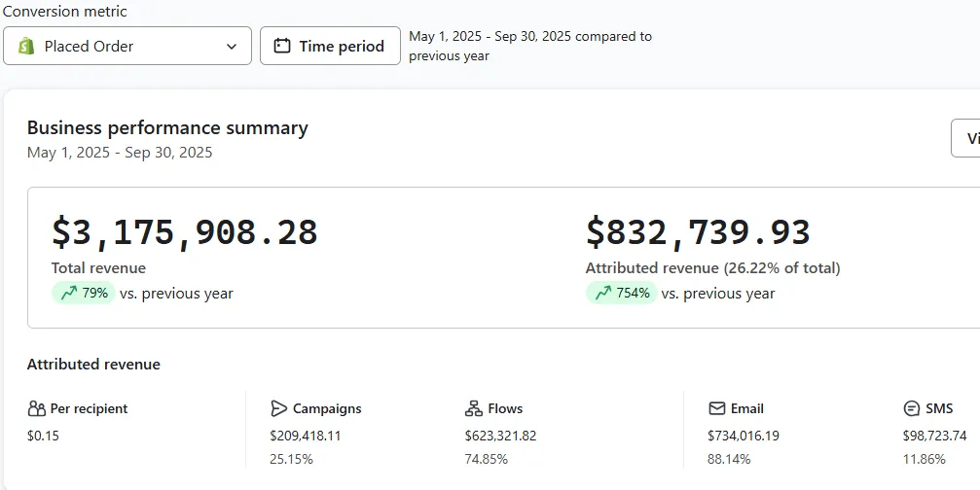Click the calendar icon on Time period
Image resolution: width=980 pixels, height=490 pixels.
282,46
